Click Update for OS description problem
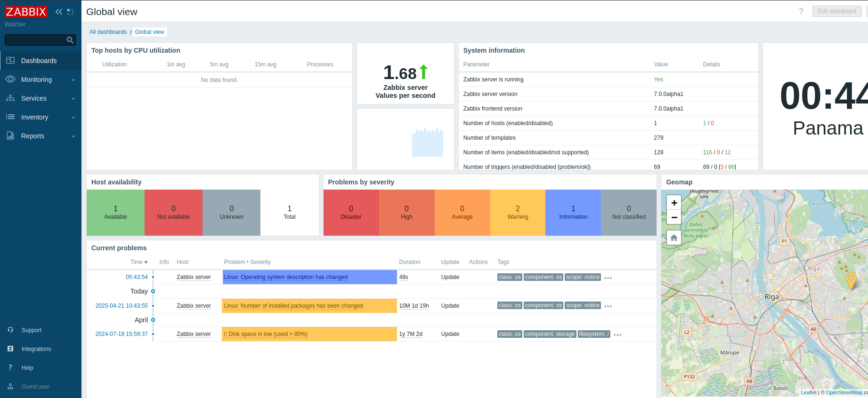Viewport: 868px width, 398px height. coord(450,277)
